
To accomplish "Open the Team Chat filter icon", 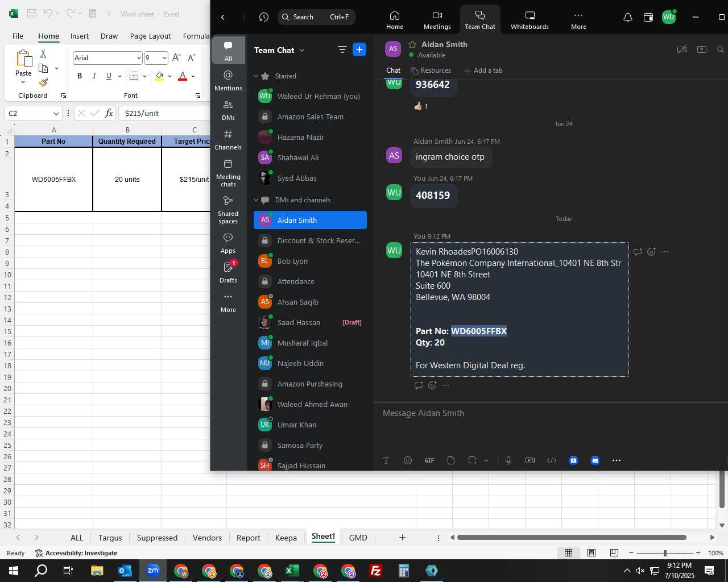I will pyautogui.click(x=342, y=49).
